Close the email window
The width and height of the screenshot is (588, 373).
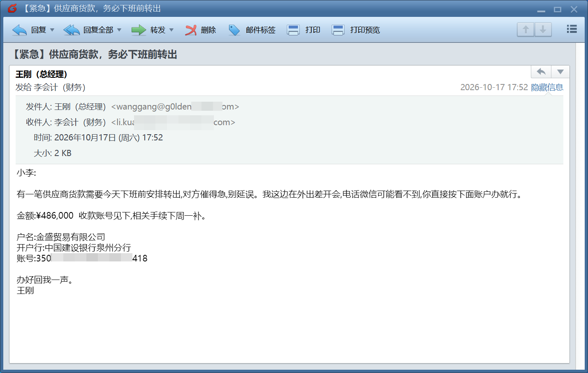click(574, 9)
